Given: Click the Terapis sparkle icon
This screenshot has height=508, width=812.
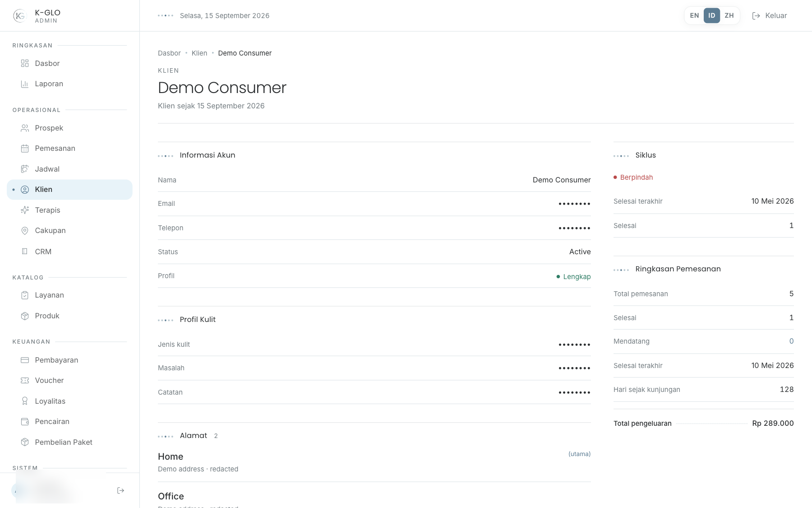Looking at the screenshot, I should (25, 210).
